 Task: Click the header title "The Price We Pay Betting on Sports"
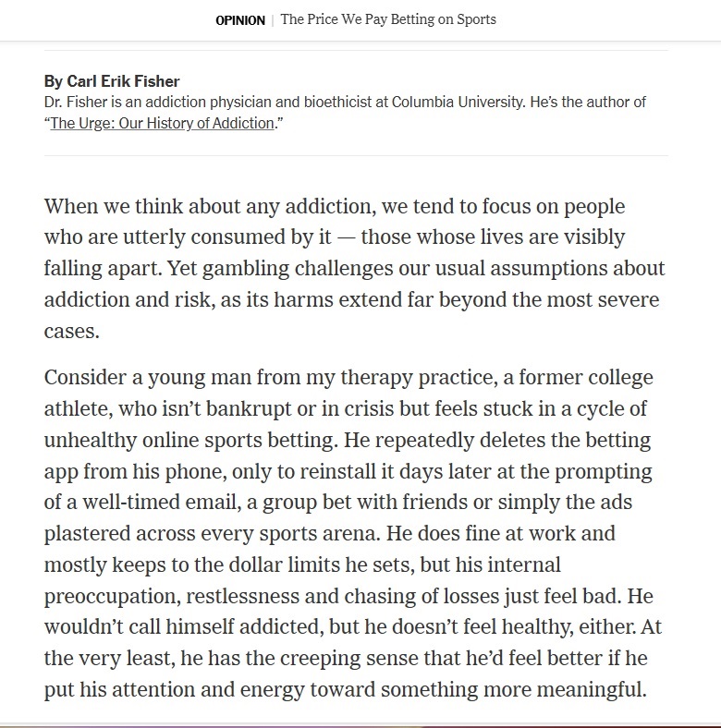(388, 19)
